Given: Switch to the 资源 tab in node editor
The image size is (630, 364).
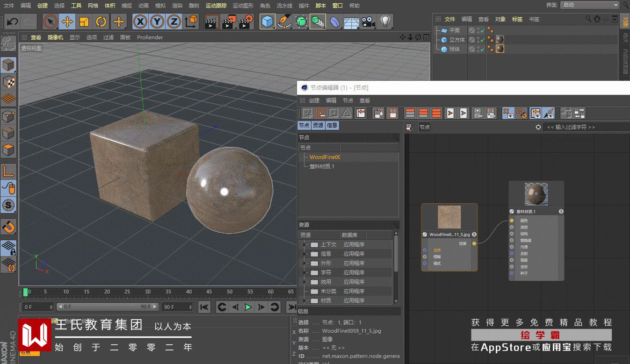Looking at the screenshot, I should pos(318,125).
